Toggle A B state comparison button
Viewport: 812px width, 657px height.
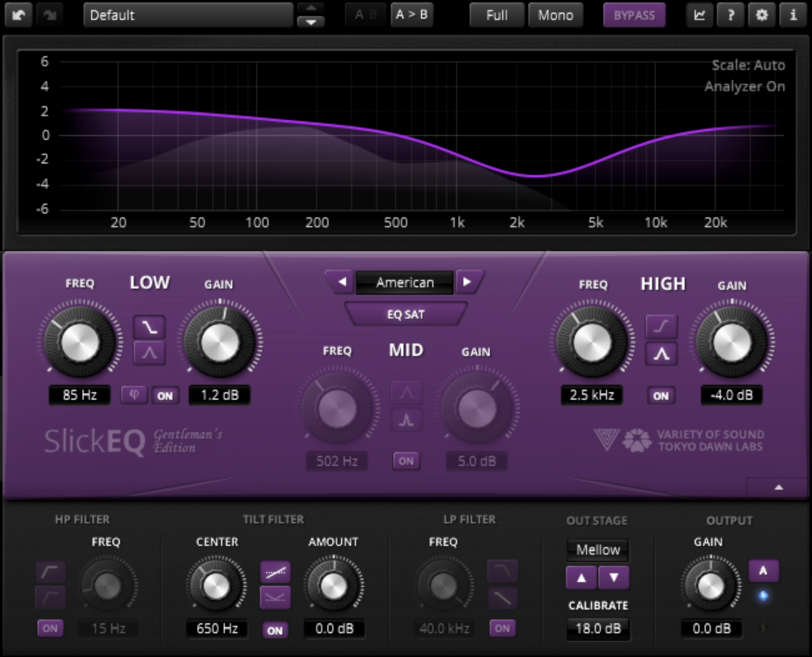366,15
